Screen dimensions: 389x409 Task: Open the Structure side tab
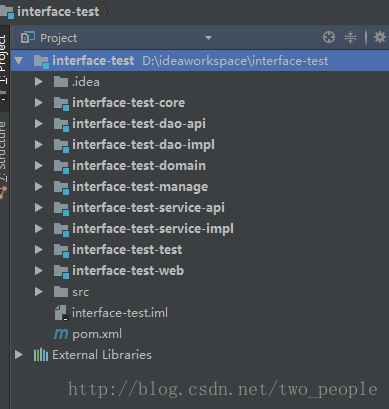click(3, 152)
